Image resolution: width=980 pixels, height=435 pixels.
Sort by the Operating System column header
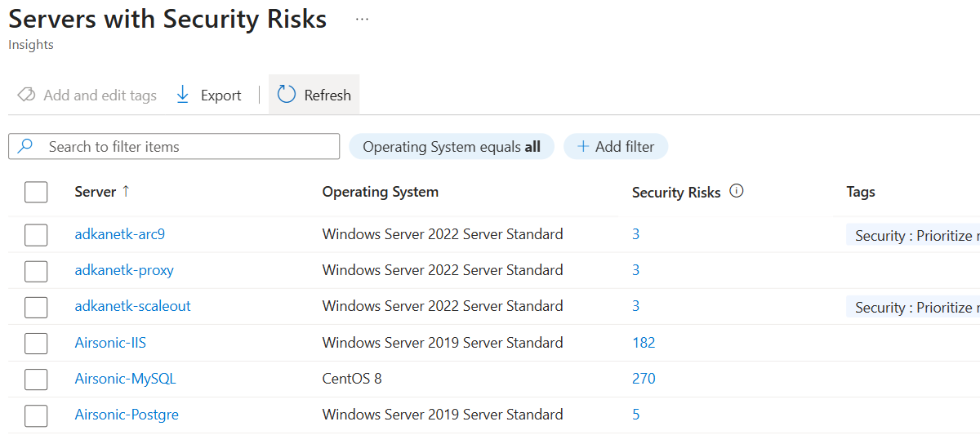pyautogui.click(x=381, y=192)
